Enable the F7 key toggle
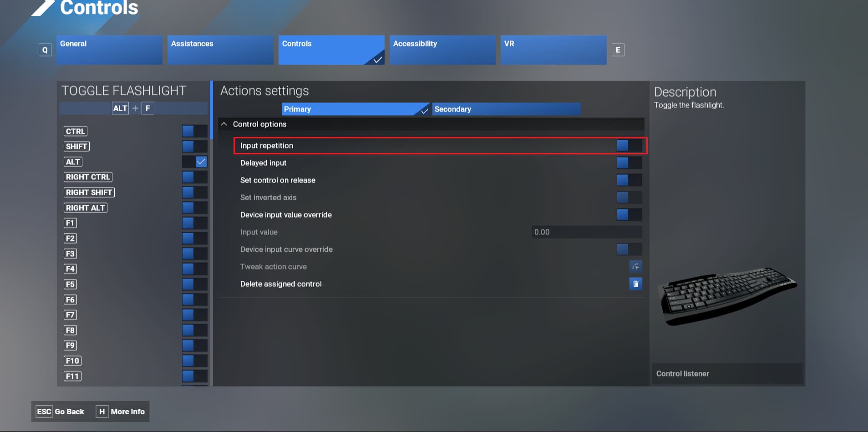The height and width of the screenshot is (432, 868). point(194,315)
